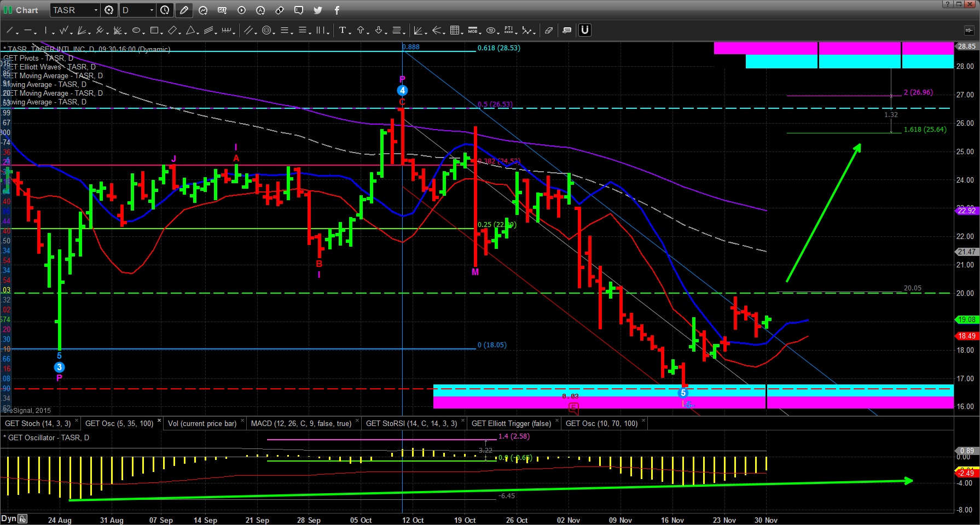This screenshot has width=980, height=525.
Task: Select the parallel lines channel tool
Action: coord(248,31)
